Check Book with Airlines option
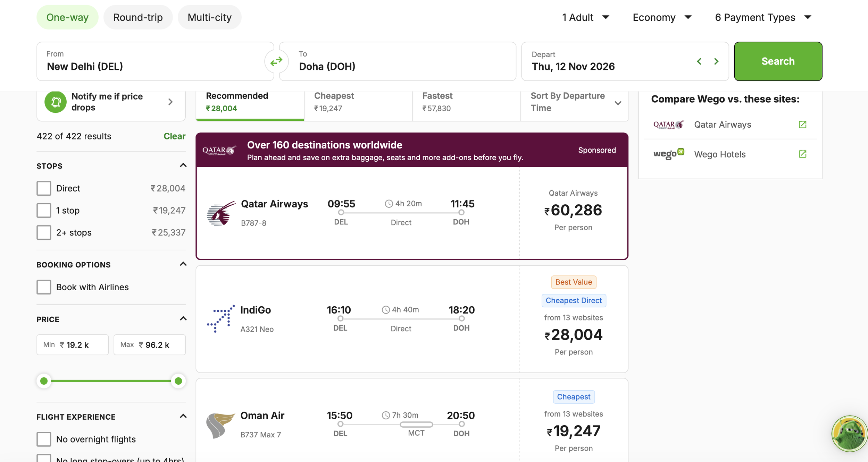 pyautogui.click(x=44, y=287)
